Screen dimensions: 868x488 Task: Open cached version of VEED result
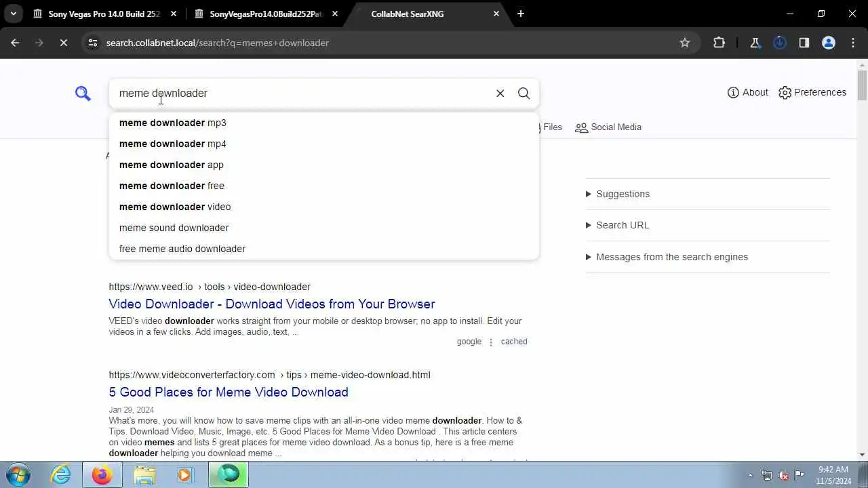click(514, 342)
